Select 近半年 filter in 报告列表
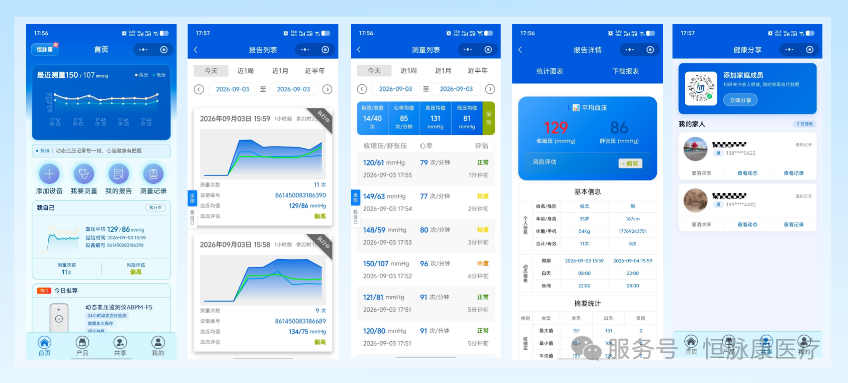Viewport: 848px width, 383px height. tap(315, 71)
